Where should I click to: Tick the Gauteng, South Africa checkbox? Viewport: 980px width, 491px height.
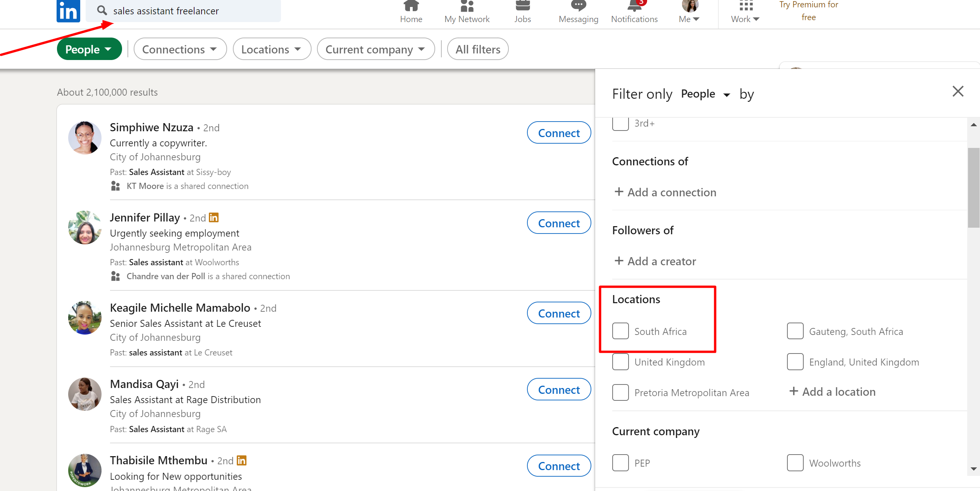pyautogui.click(x=795, y=331)
